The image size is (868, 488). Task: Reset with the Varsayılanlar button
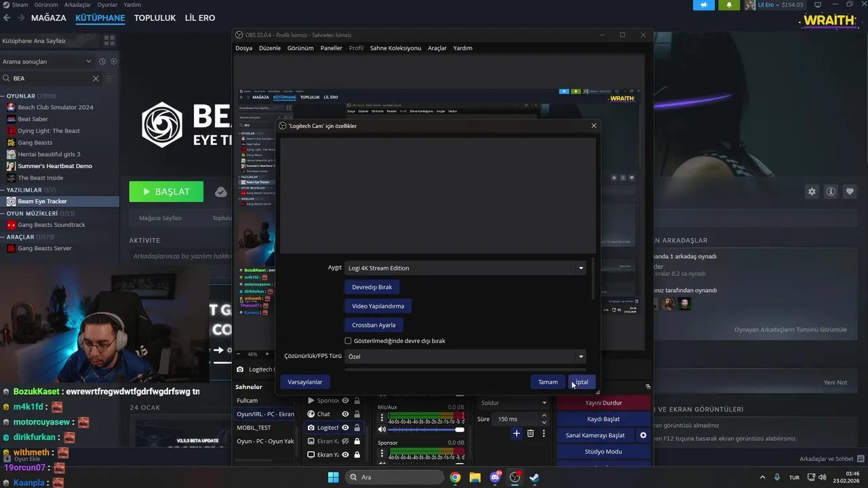click(x=305, y=382)
